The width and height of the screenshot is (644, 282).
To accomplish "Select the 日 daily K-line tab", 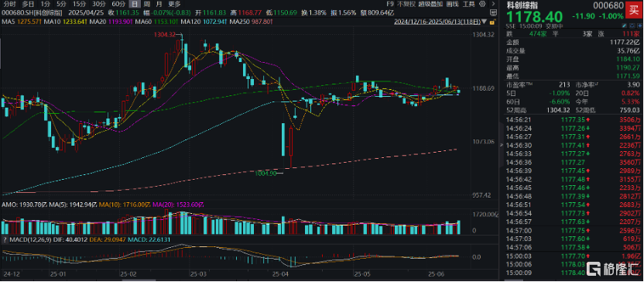I will coord(134,4).
